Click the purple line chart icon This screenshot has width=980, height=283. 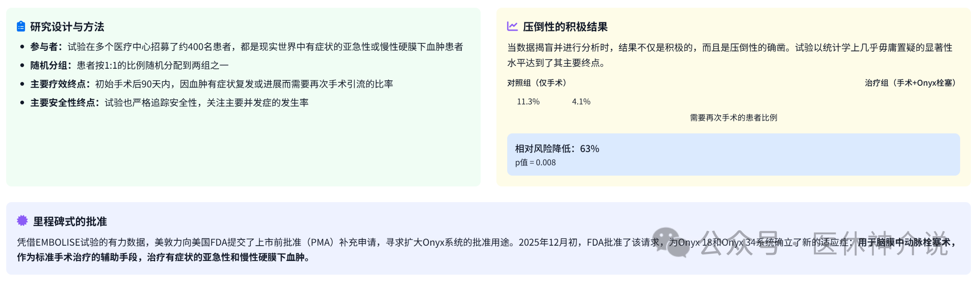pos(512,27)
